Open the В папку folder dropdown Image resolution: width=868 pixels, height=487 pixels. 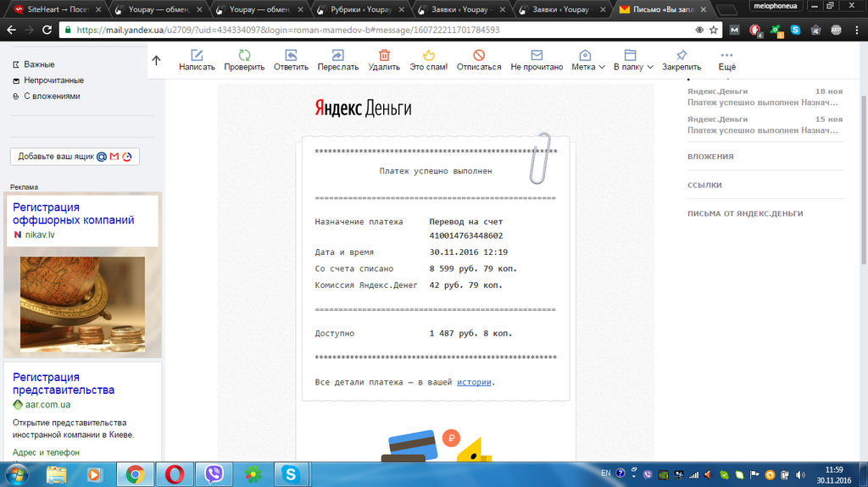(633, 60)
